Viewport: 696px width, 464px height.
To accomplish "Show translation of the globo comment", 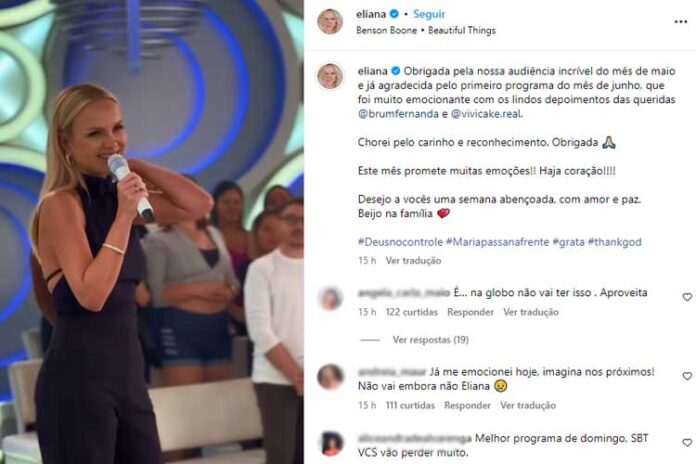I will tap(531, 312).
